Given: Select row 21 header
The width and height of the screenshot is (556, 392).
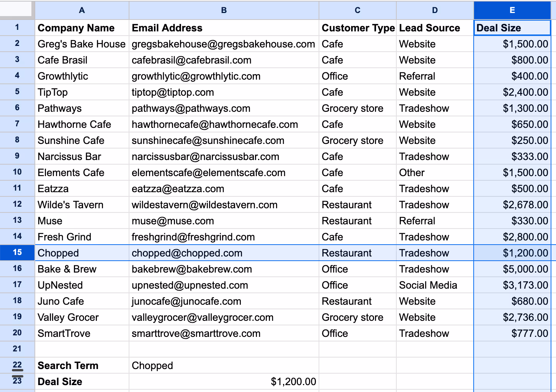Looking at the screenshot, I should [x=17, y=349].
